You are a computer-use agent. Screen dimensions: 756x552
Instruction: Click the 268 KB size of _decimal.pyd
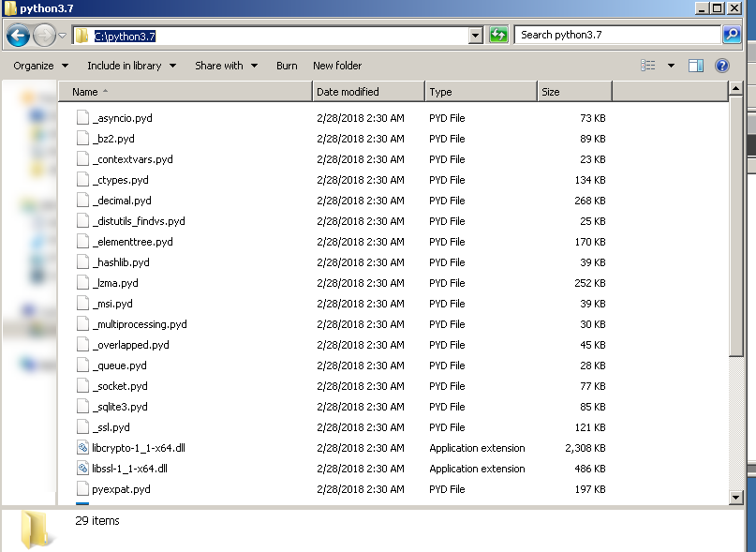589,201
